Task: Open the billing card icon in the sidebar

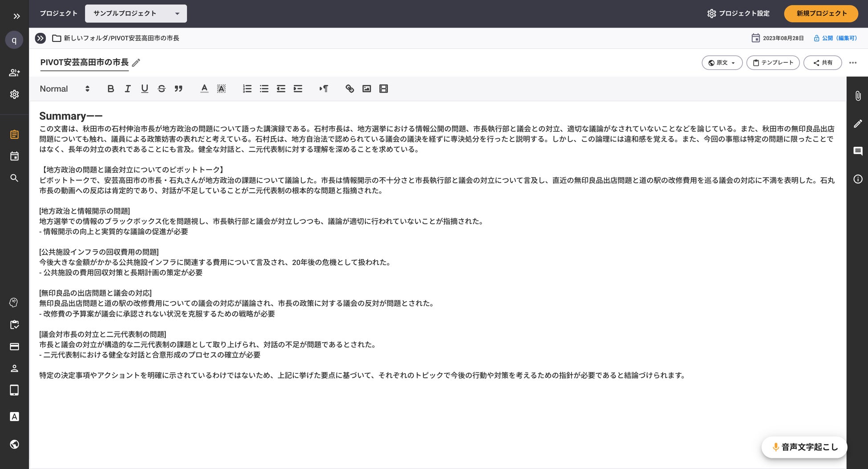Action: 14,347
